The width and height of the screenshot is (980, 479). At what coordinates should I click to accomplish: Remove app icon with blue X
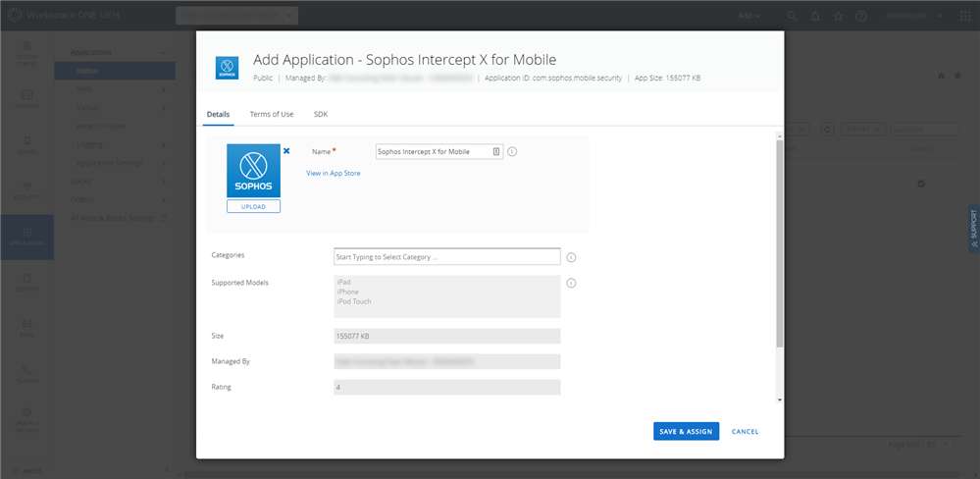coord(286,151)
